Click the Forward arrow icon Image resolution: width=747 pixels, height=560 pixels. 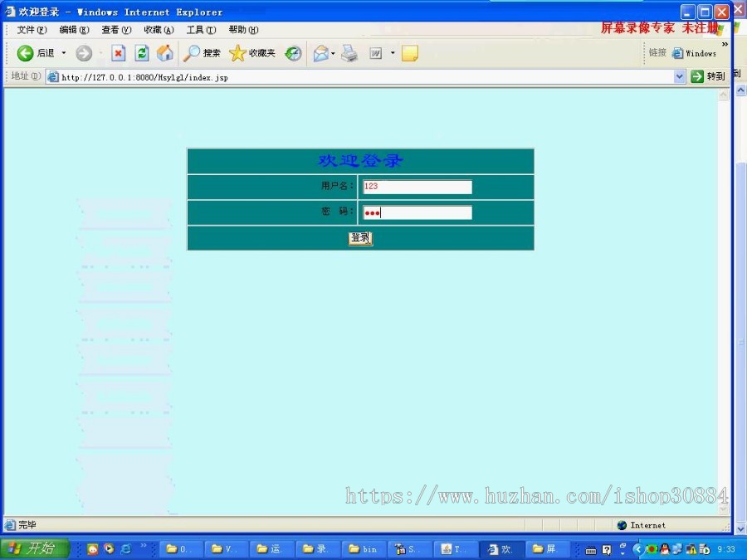(x=84, y=53)
